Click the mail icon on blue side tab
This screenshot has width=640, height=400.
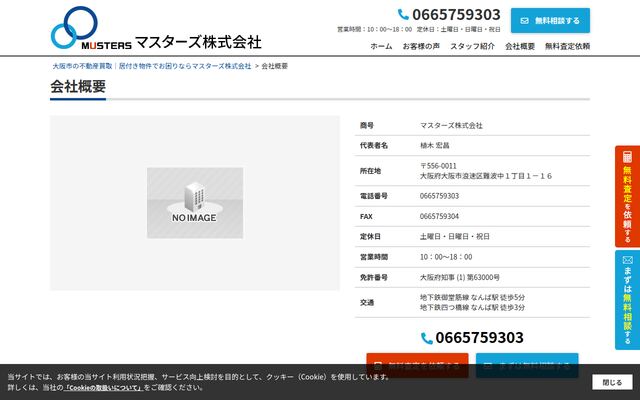click(x=627, y=260)
